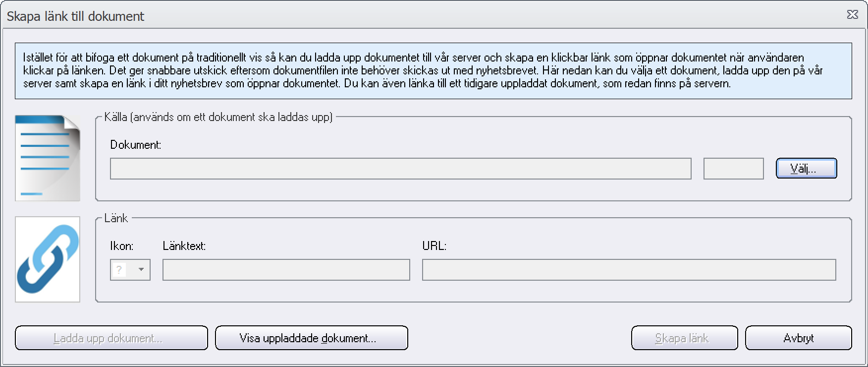Click the Skapa länk button
Image resolution: width=868 pixels, height=367 pixels.
tap(684, 338)
